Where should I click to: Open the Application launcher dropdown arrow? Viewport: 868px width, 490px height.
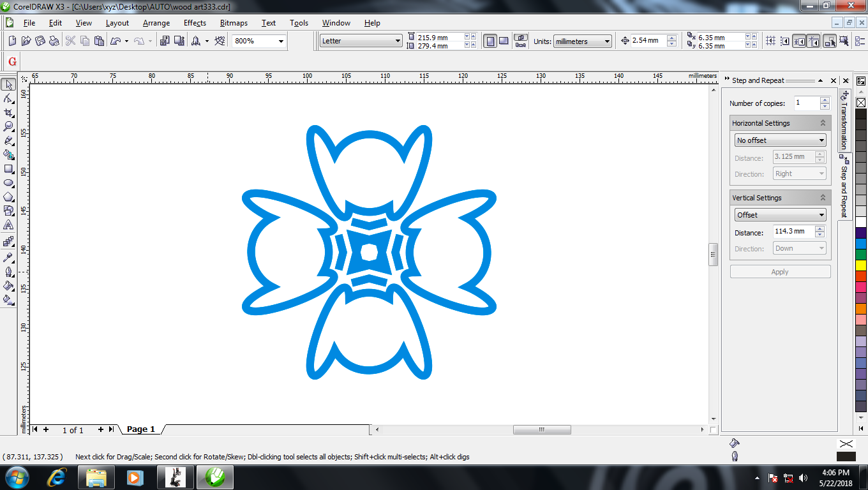click(x=207, y=41)
